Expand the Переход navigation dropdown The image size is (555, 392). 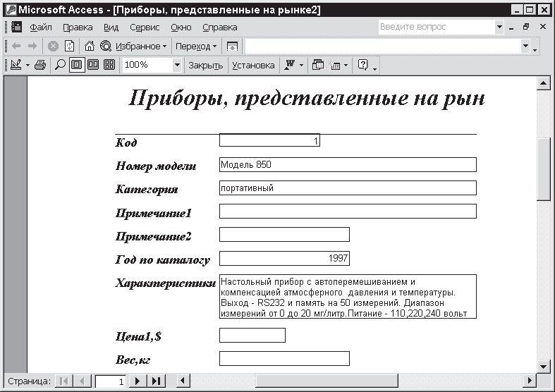point(196,46)
